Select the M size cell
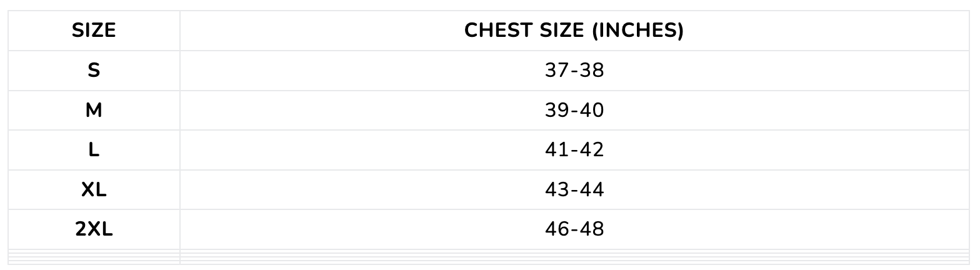This screenshot has width=980, height=270. (x=94, y=111)
